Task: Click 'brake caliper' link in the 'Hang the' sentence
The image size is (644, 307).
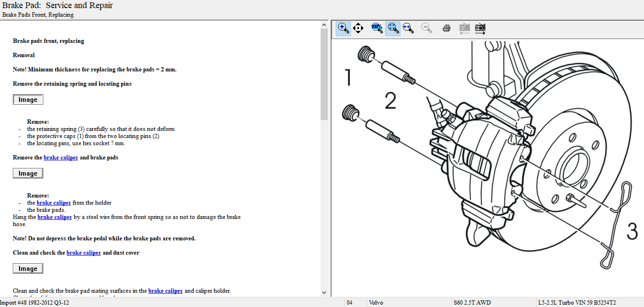Action: pyautogui.click(x=55, y=217)
